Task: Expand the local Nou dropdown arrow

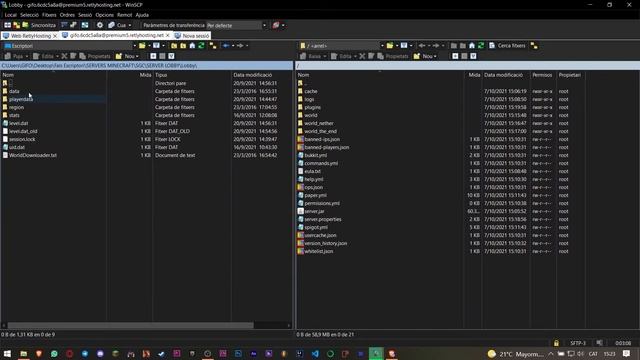Action: click(137, 56)
